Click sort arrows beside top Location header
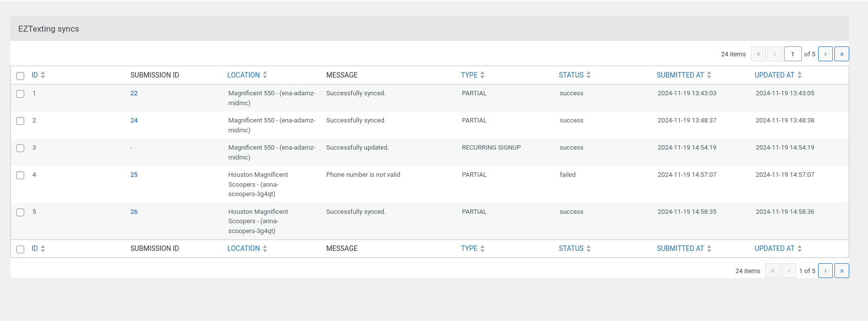868x321 pixels. pyautogui.click(x=265, y=75)
